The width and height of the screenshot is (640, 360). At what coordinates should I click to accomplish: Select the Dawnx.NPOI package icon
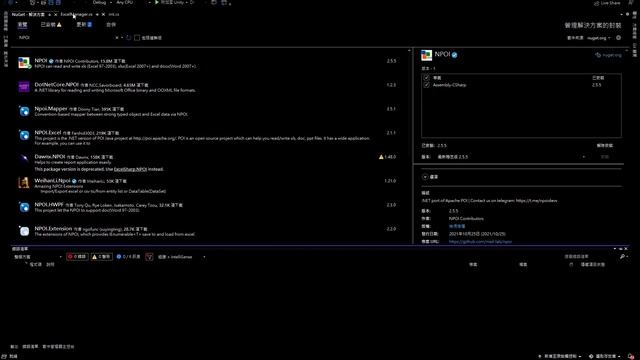coord(24,158)
